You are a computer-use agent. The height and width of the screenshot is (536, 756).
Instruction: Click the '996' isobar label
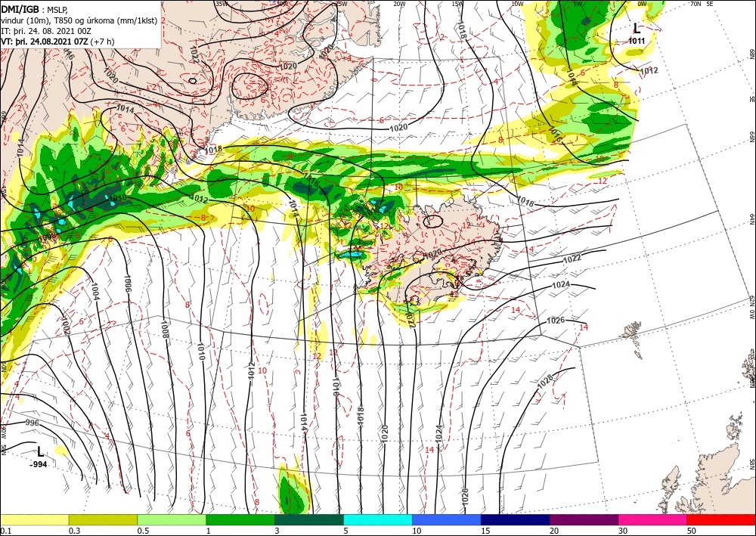pos(32,423)
